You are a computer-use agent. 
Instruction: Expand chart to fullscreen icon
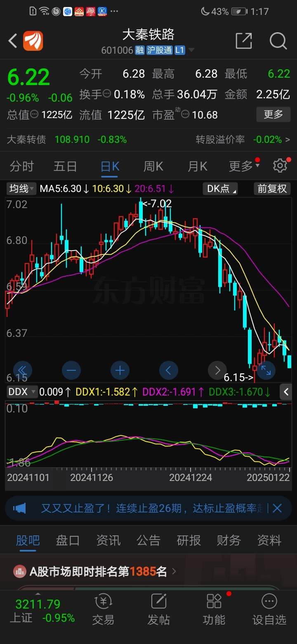pos(266,370)
